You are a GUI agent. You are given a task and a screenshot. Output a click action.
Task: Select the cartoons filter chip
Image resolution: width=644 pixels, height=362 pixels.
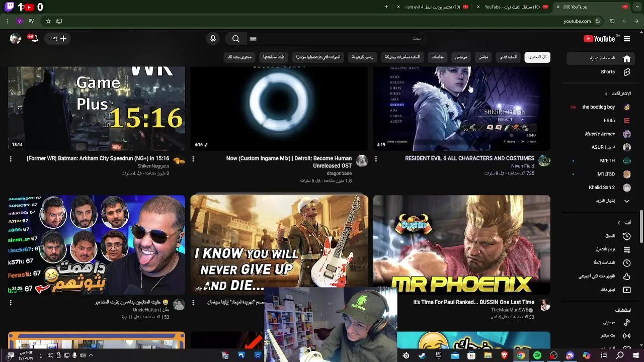coord(362,57)
